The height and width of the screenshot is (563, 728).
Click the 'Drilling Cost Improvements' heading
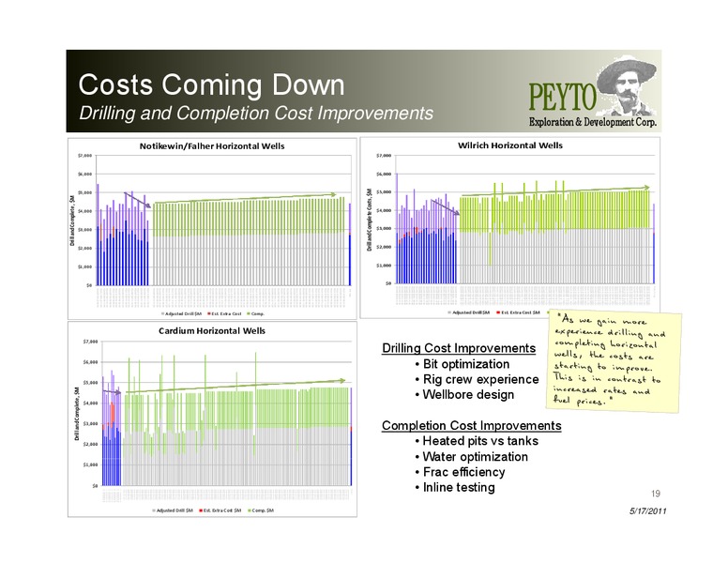(x=459, y=348)
